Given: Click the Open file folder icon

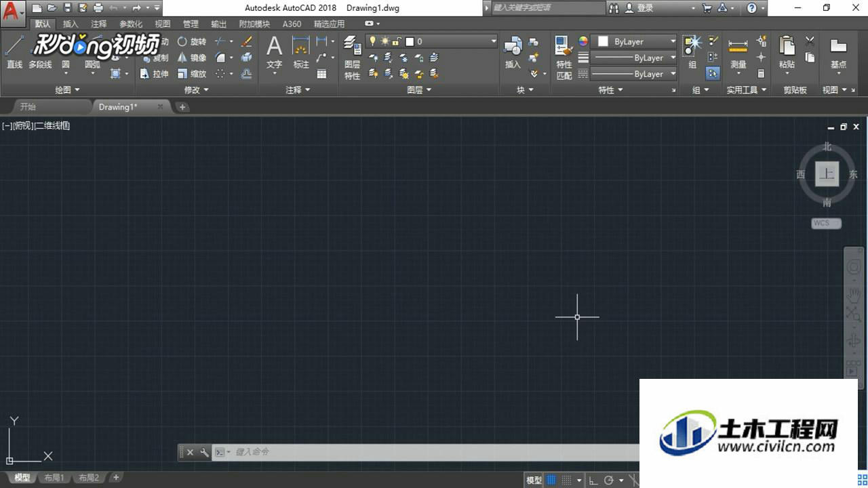Looking at the screenshot, I should 52,8.
